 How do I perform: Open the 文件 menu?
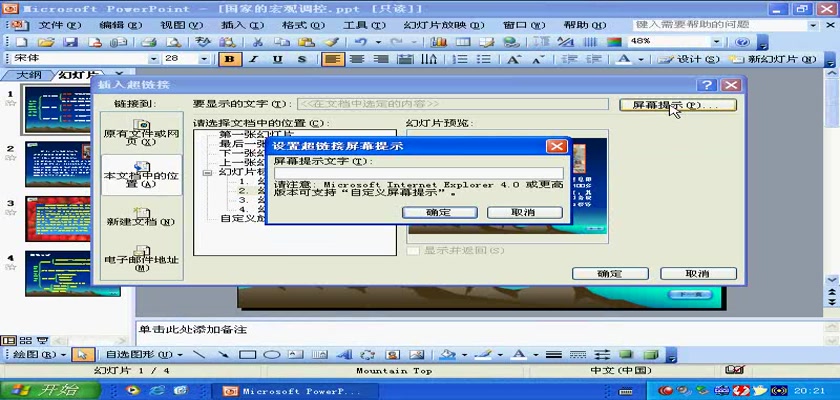[x=58, y=25]
